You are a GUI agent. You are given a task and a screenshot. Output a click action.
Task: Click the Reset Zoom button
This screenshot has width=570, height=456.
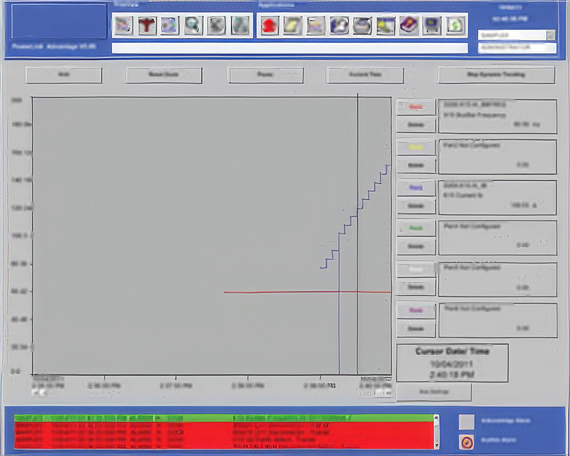tap(164, 75)
